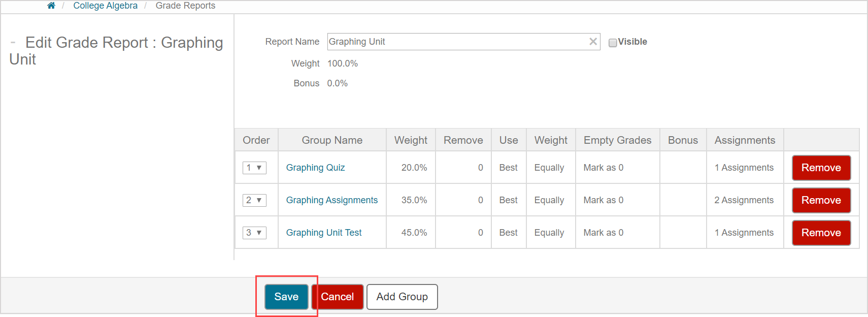Viewport: 868px width, 317px height.
Task: Open the Graphing Unit Test group
Action: tap(323, 233)
